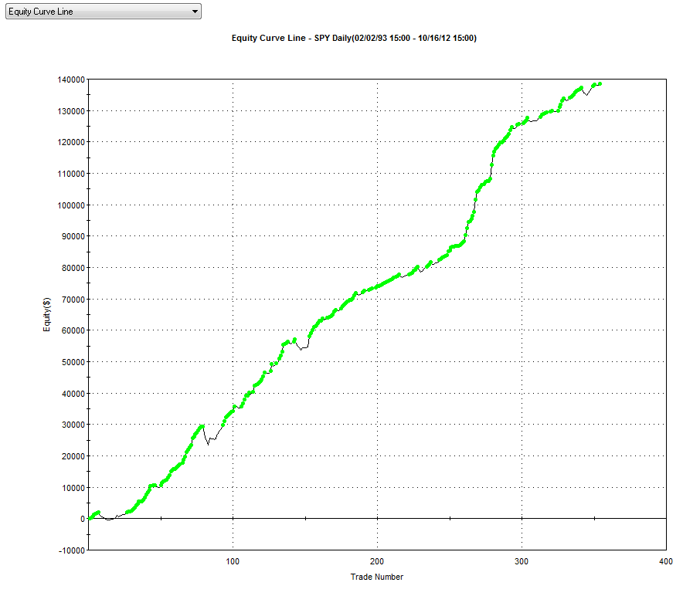Viewport: 700px width, 596px height.
Task: Click the 70000 y-axis value
Action: (x=73, y=300)
